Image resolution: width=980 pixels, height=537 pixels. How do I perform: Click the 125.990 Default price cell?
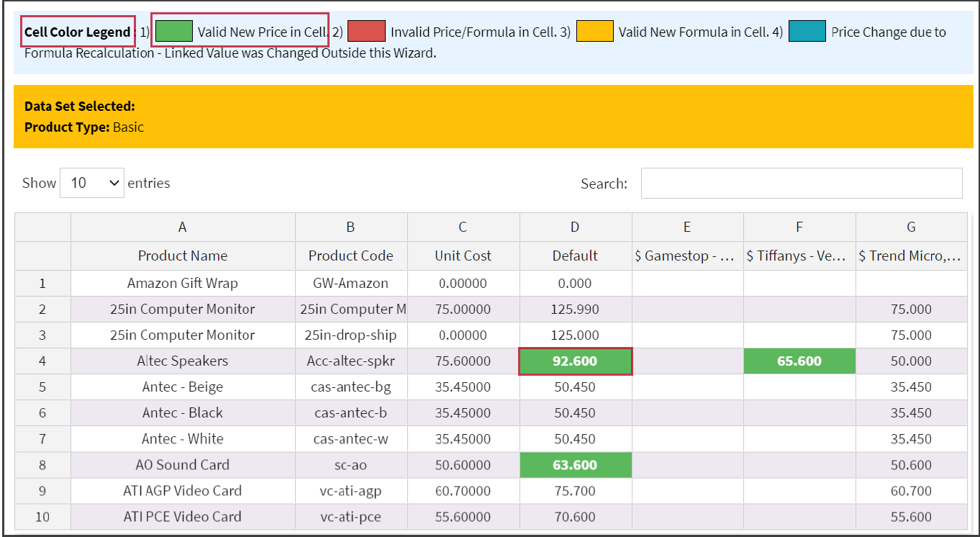click(x=576, y=310)
